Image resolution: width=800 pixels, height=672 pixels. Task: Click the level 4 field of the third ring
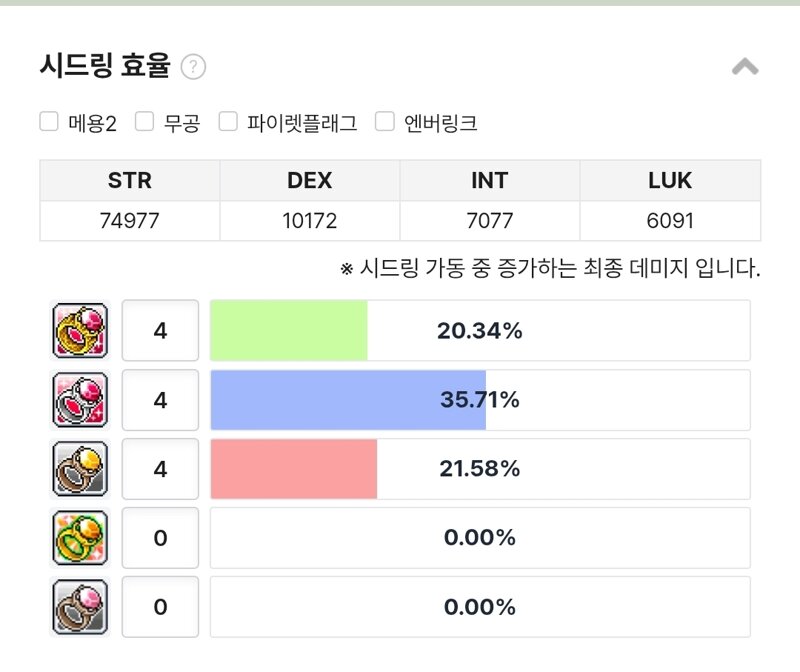tap(160, 468)
